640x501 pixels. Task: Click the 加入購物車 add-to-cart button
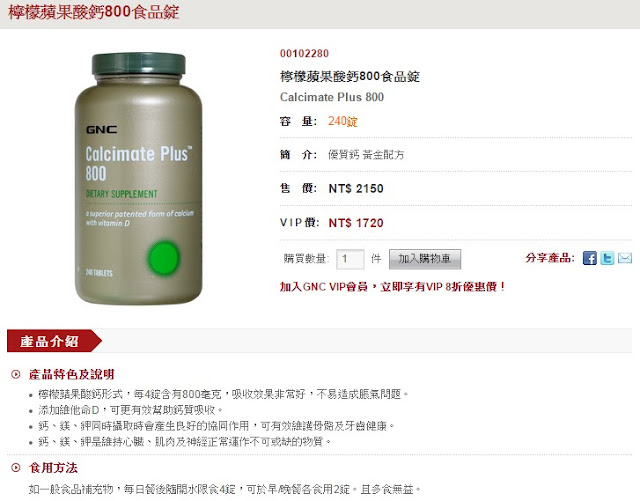[425, 259]
